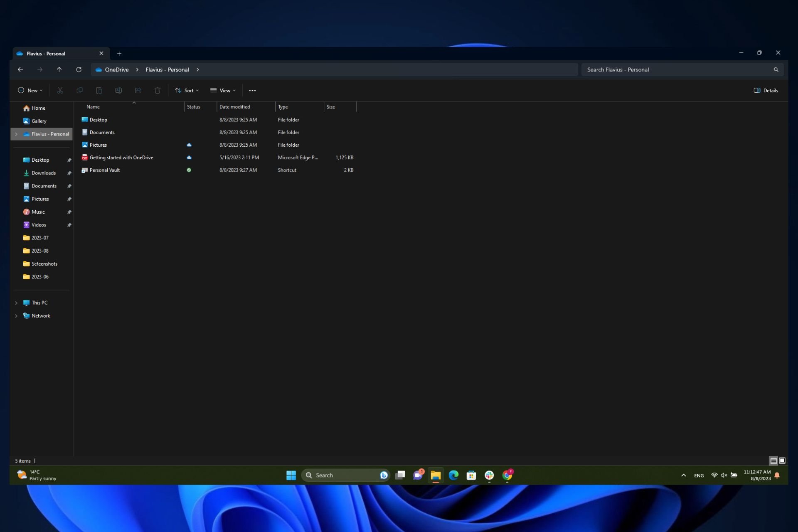798x532 pixels.
Task: Click the Delete trash icon
Action: tap(158, 90)
